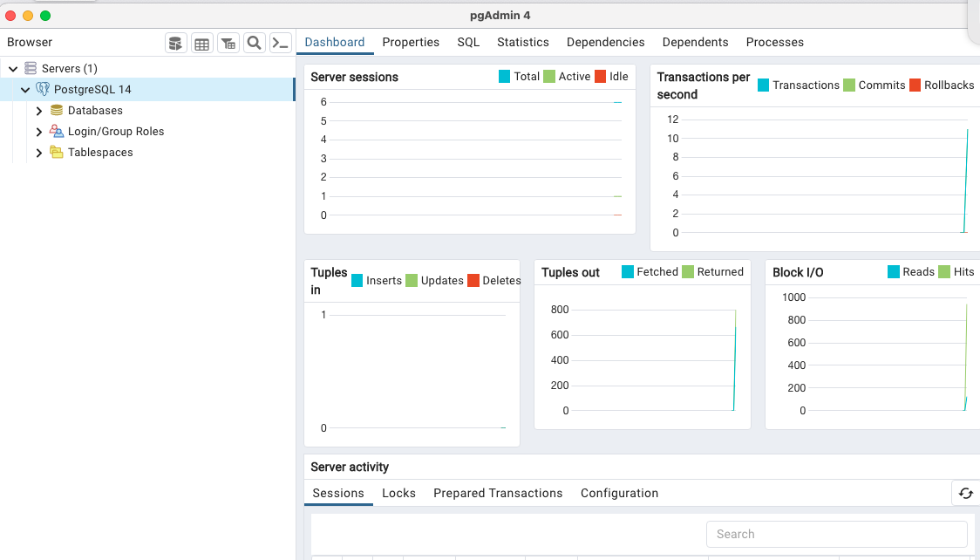Toggle Hits legend swatch in Block I/O
This screenshot has width=980, height=560.
944,272
